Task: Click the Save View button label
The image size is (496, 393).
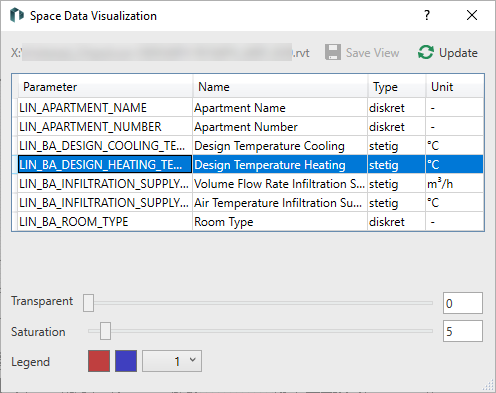Action: pyautogui.click(x=372, y=53)
